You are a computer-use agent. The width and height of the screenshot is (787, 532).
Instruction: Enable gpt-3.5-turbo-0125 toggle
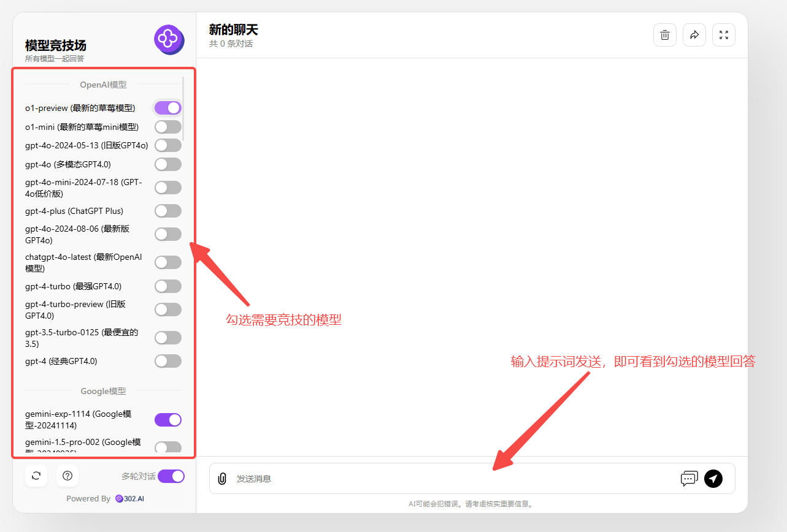coord(168,338)
